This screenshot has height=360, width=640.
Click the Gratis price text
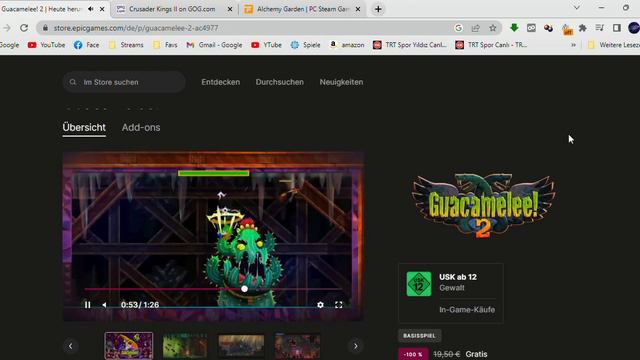click(x=476, y=354)
